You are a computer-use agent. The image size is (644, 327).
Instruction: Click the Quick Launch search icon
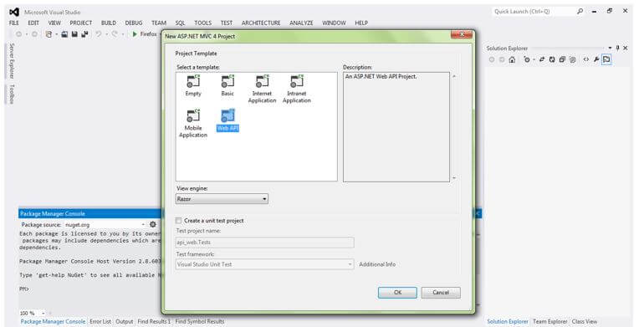[580, 12]
